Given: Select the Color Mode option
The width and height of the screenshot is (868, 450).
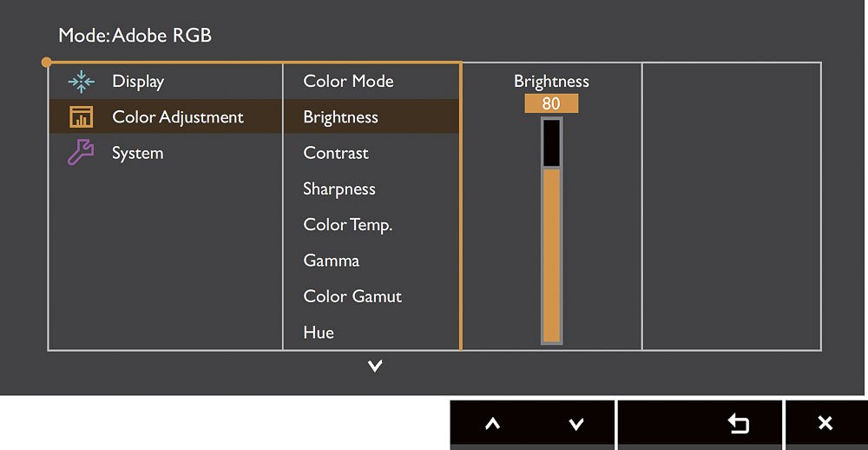Looking at the screenshot, I should click(348, 82).
